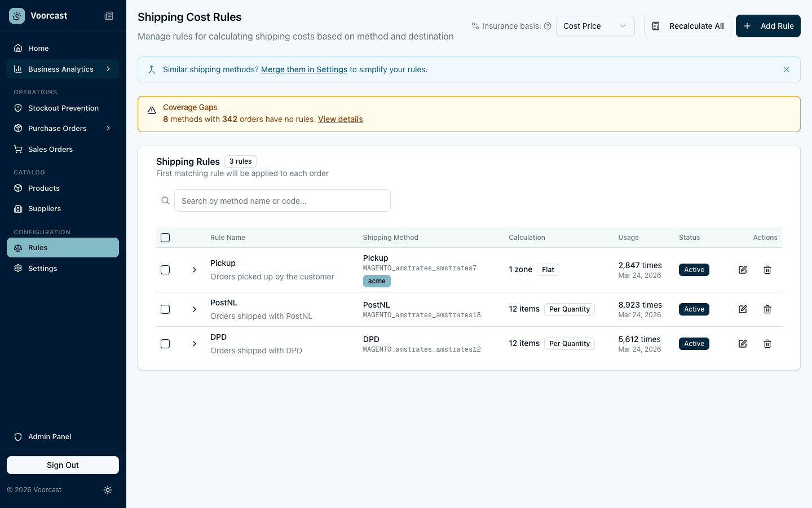Screen dimensions: 812x508
Task: Click the search magnifier icon
Action: pos(165,200)
